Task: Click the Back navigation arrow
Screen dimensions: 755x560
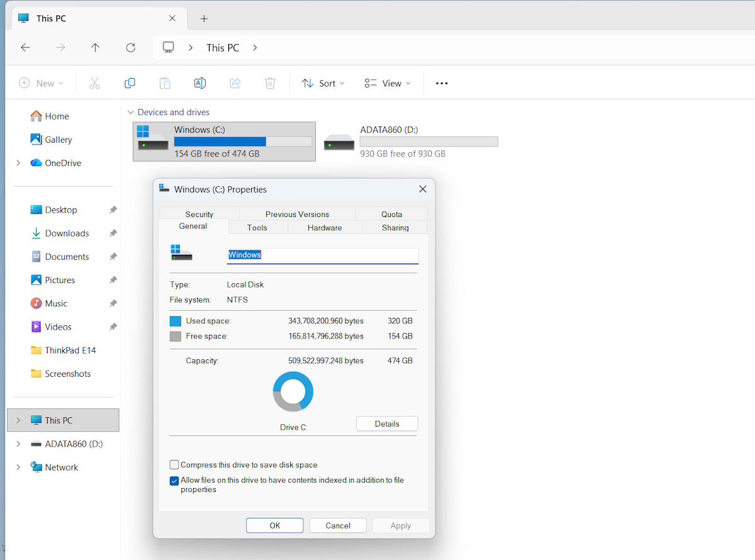Action: click(x=25, y=47)
